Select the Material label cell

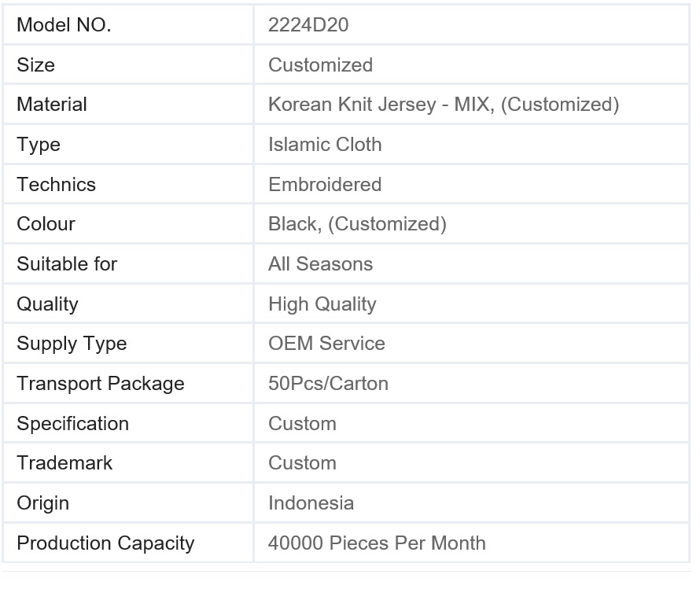click(x=128, y=105)
